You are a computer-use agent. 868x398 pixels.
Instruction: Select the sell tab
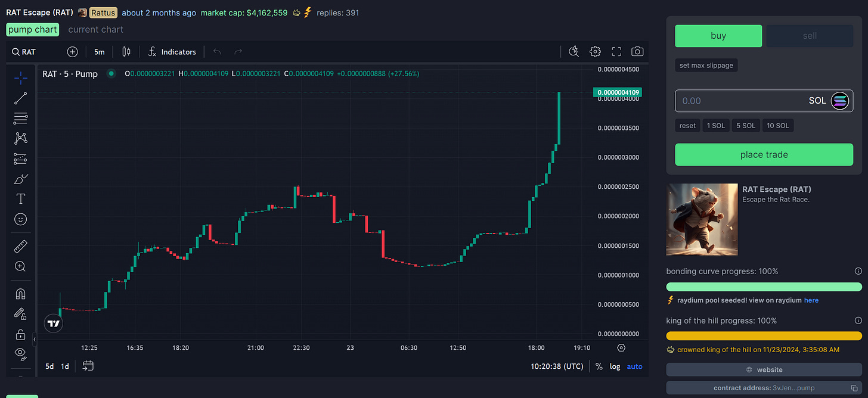[810, 36]
